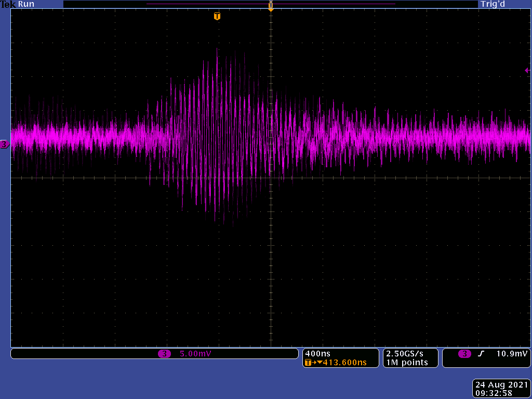Click the Run acquisition status label
532x399 pixels.
click(26, 4)
